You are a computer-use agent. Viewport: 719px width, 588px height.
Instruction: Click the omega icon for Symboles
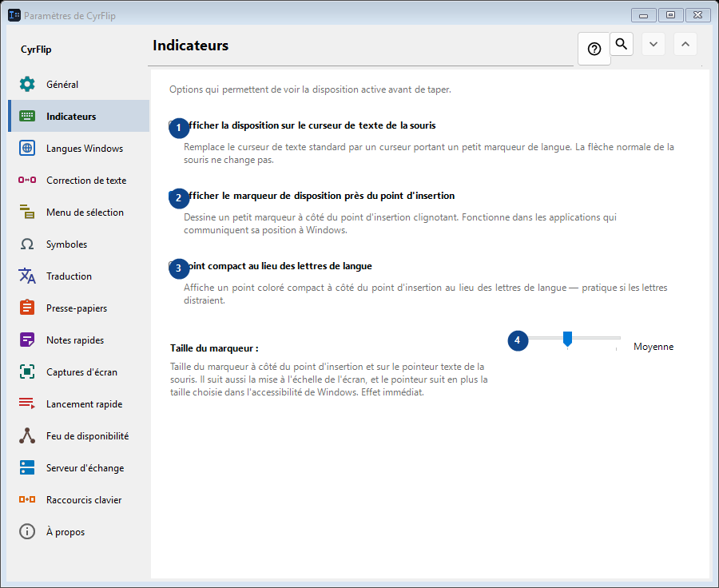(x=27, y=244)
